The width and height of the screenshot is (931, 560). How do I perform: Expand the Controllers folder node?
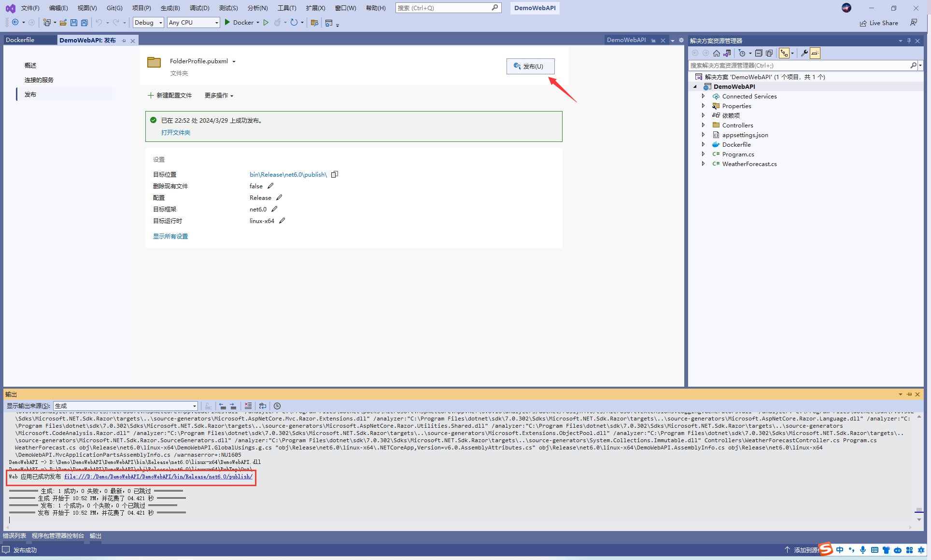(703, 125)
